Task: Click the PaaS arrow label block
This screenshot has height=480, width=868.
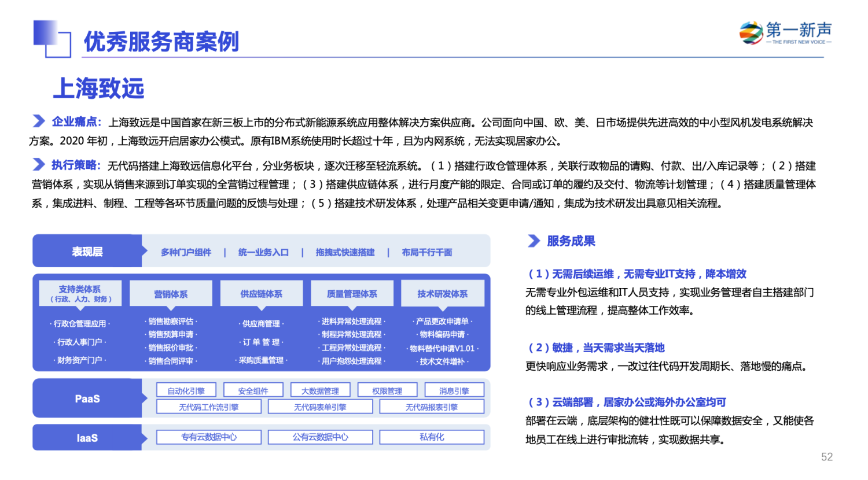Action: click(87, 398)
